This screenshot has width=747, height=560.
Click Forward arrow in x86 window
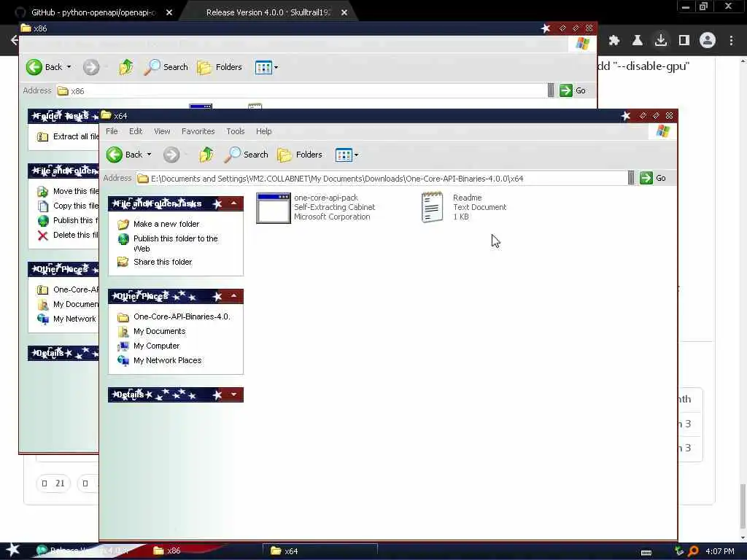(91, 67)
